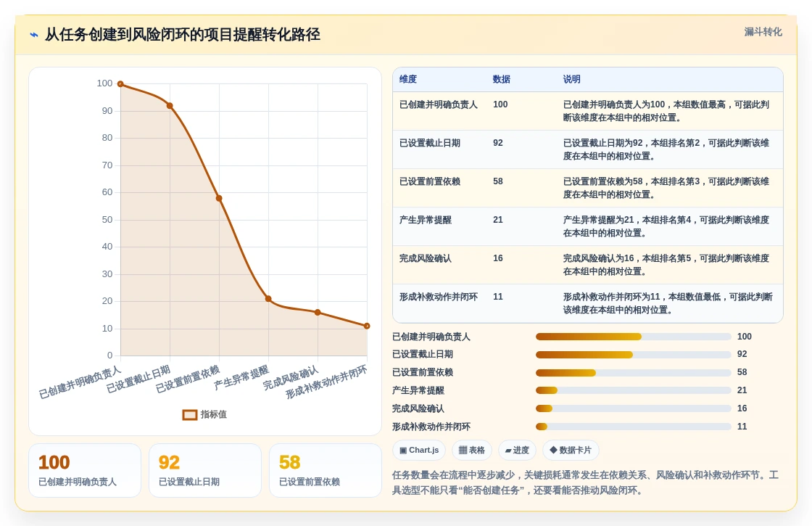Select the chart data point at 58
812x526 pixels.
219,199
